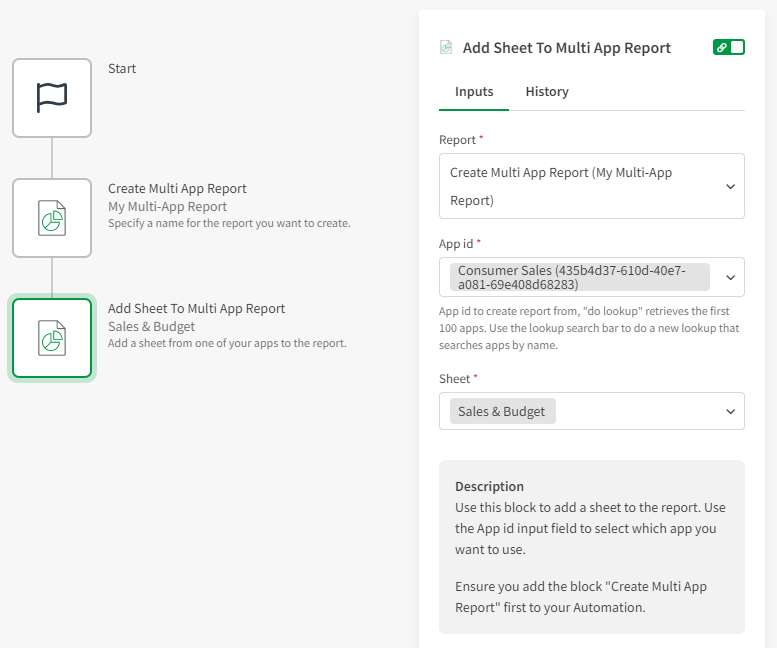Click the App id field label
This screenshot has width=777, height=648.
[456, 244]
